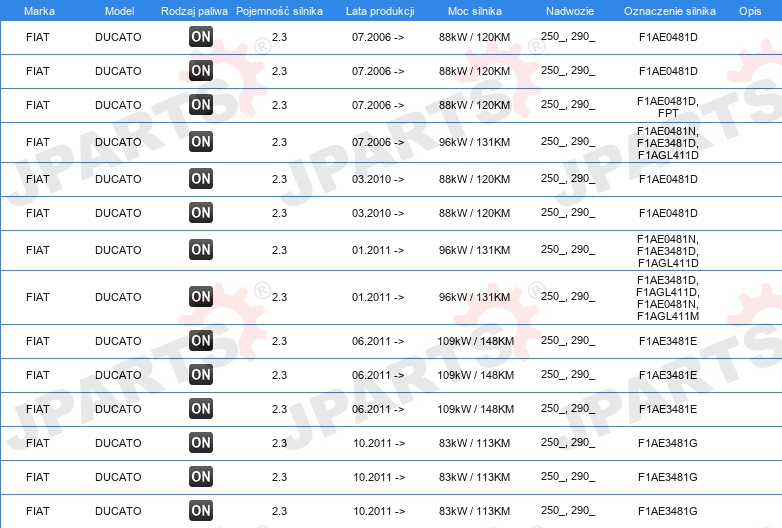The height and width of the screenshot is (528, 782).
Task: Select the Model column header
Action: click(119, 11)
